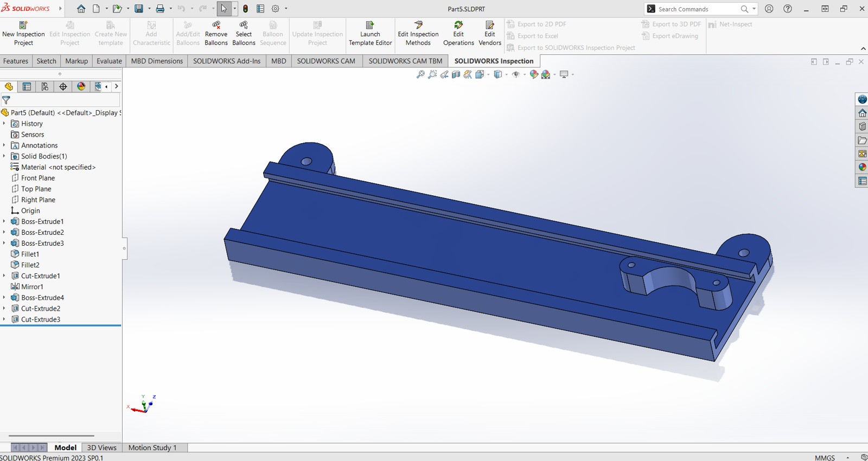Open View Settings monitor icon
Viewport: 868px width, 461px height.
[x=564, y=74]
